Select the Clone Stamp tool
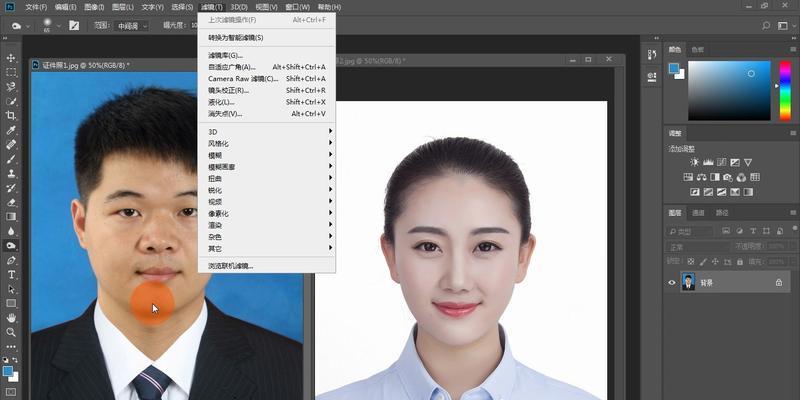Viewport: 800px width, 400px height. [x=11, y=173]
